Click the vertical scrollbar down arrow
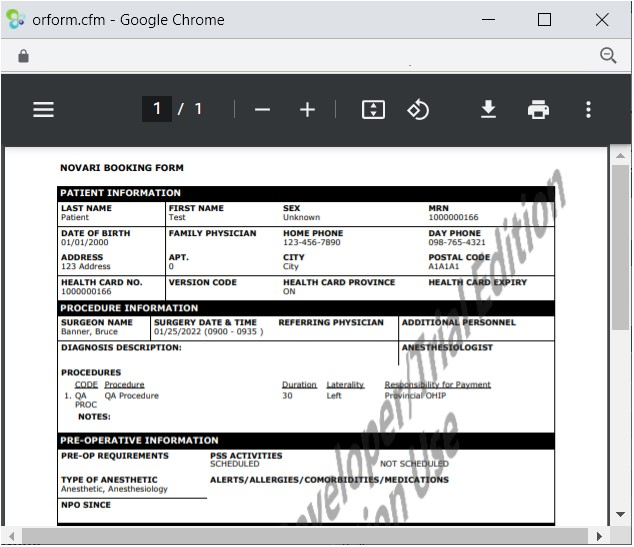The image size is (634, 547). pyautogui.click(x=620, y=514)
